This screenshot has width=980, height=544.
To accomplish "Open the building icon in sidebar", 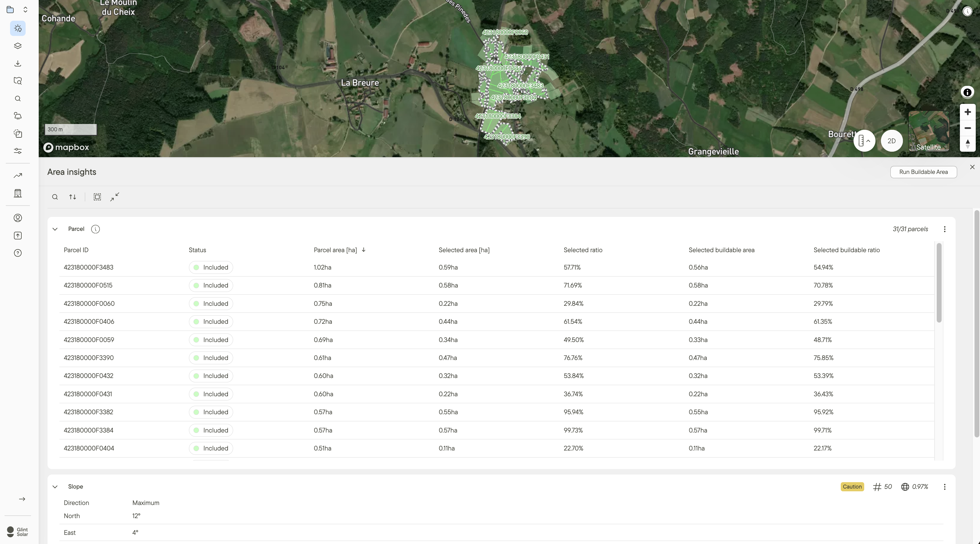I will pyautogui.click(x=17, y=193).
